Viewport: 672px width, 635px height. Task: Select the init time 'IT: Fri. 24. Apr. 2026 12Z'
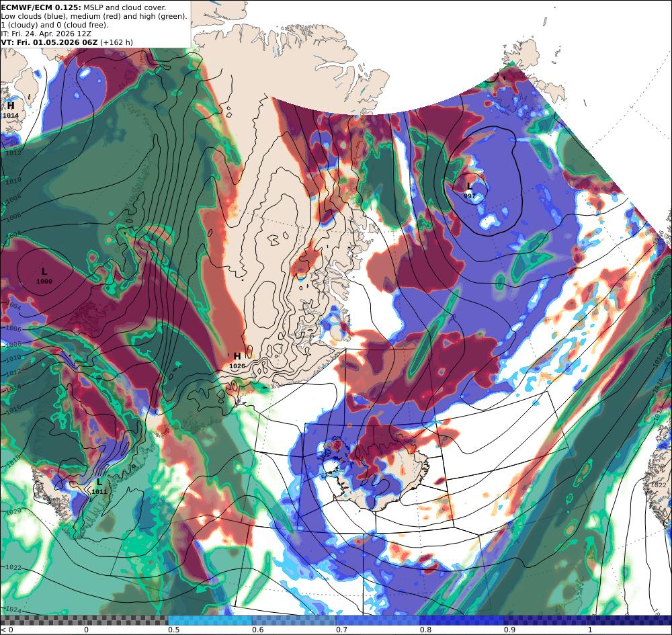pyautogui.click(x=46, y=34)
